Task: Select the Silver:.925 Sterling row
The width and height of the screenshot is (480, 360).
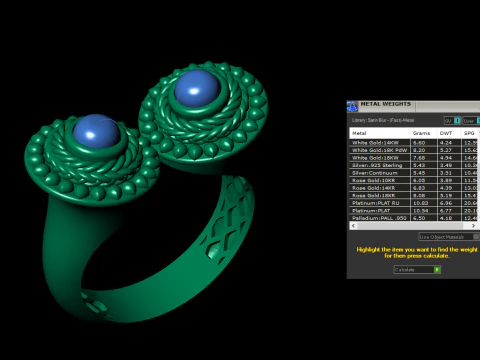Action: [x=414, y=165]
